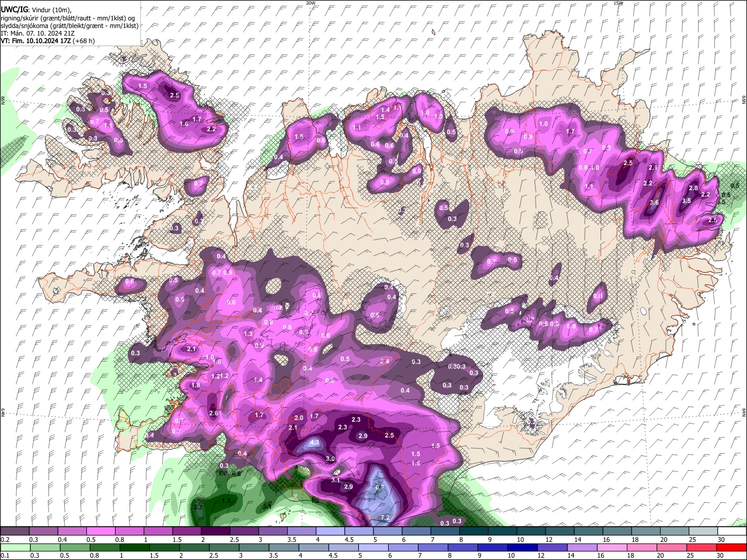Viewport: 747px width, 560px height.
Task: Click the dark grey-purple first snow legend swatch
Action: click(x=15, y=531)
